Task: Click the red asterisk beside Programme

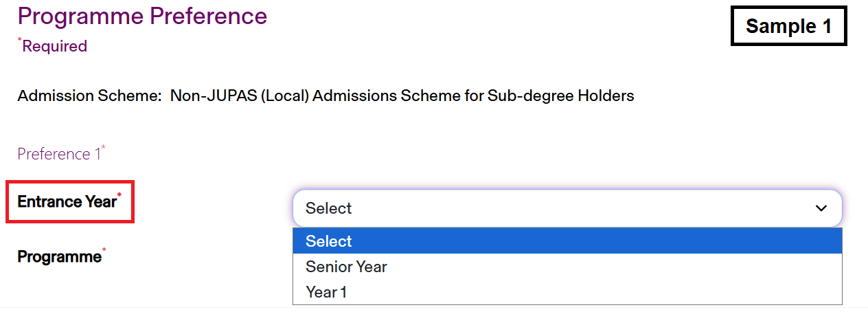Action: (104, 251)
